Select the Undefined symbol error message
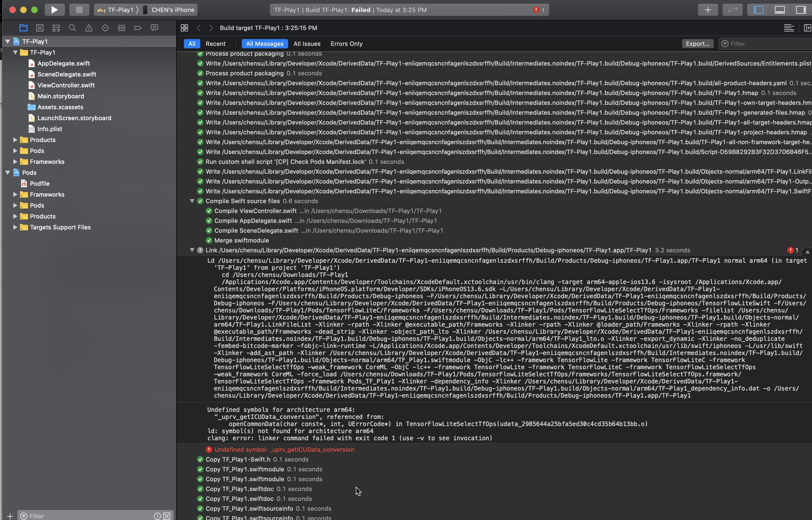The width and height of the screenshot is (812, 520). [x=284, y=450]
